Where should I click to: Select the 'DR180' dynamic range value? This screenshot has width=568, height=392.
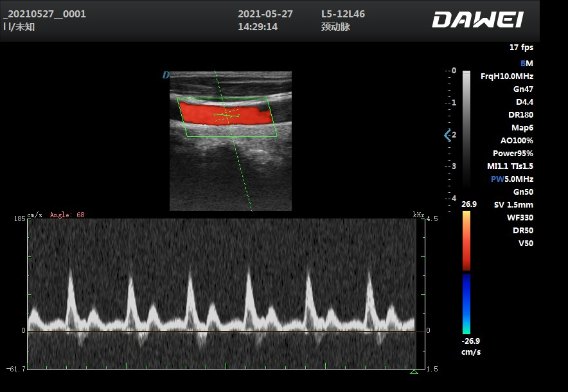click(x=520, y=115)
